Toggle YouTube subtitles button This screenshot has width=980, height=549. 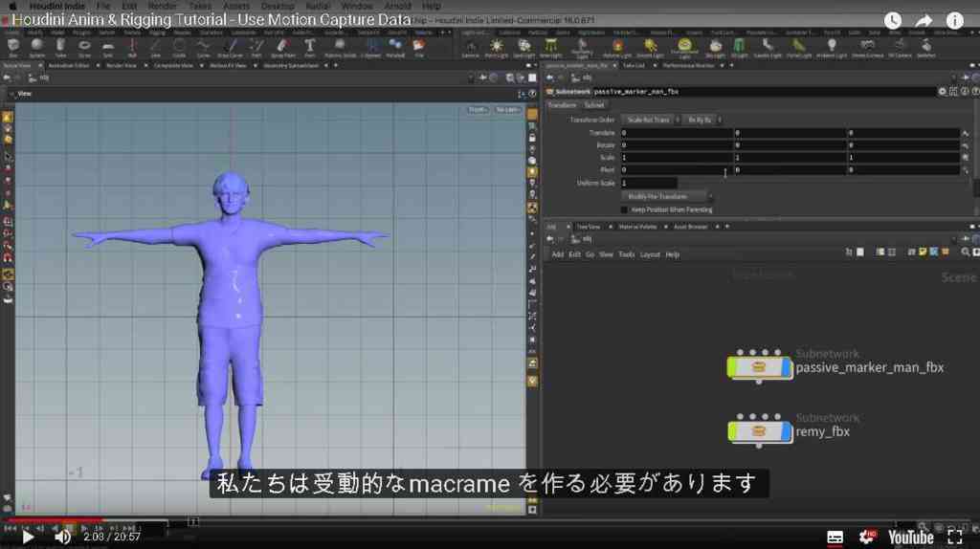835,538
